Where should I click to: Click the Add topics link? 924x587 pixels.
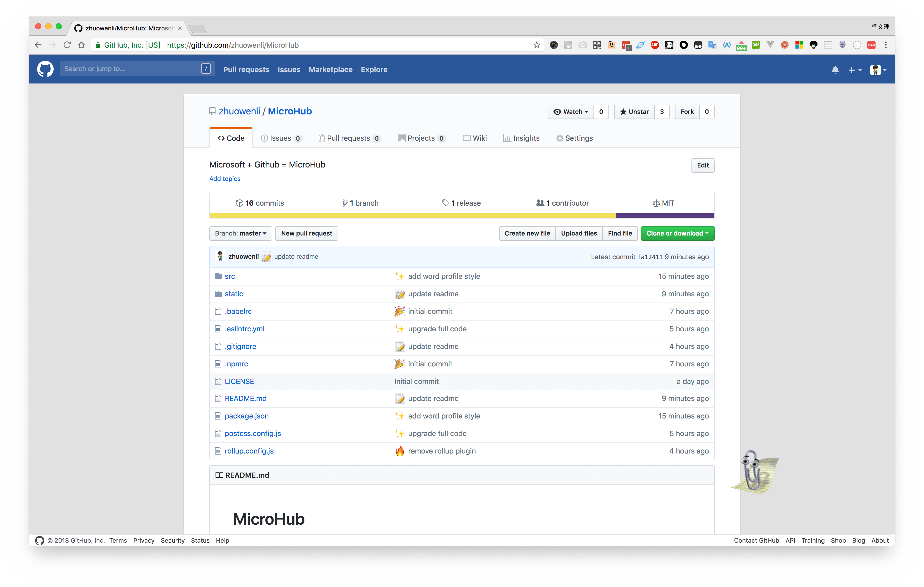click(225, 179)
